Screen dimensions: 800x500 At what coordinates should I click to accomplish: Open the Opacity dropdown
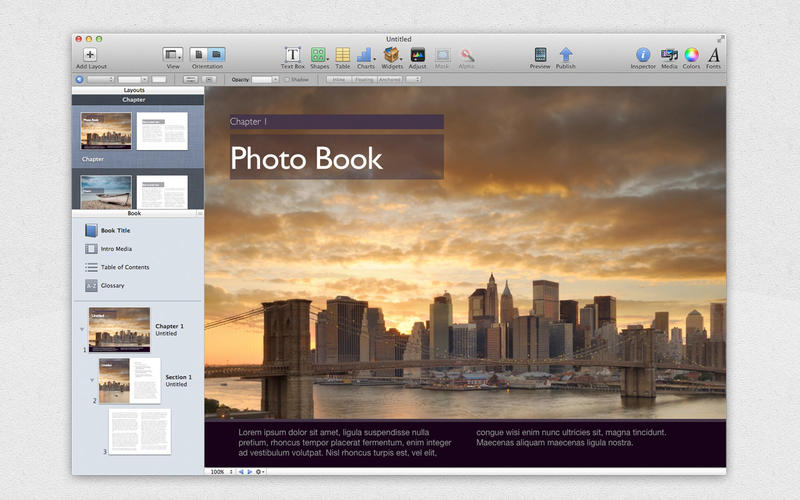265,80
